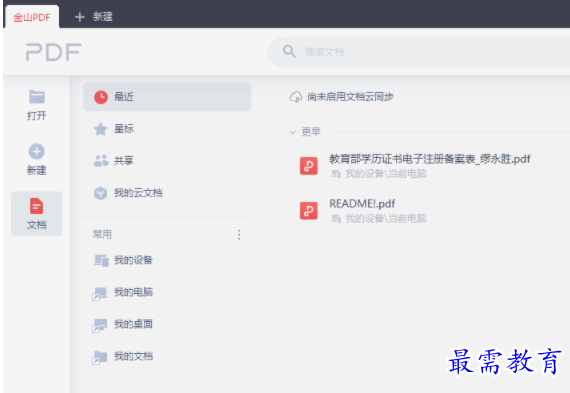Open the 金山PDF tab

pos(32,17)
